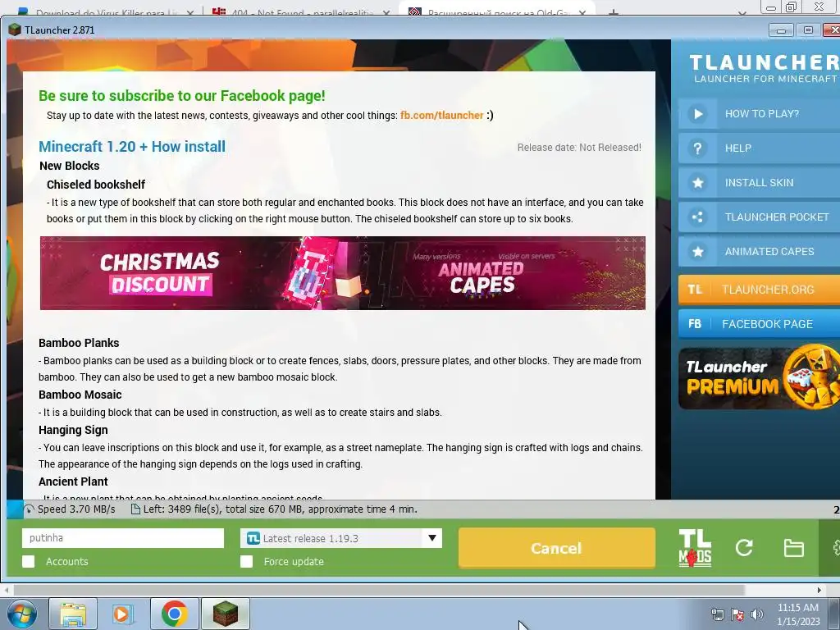The width and height of the screenshot is (840, 630).
Task: Click horizontal scrollbar right arrow
Action: point(819,590)
